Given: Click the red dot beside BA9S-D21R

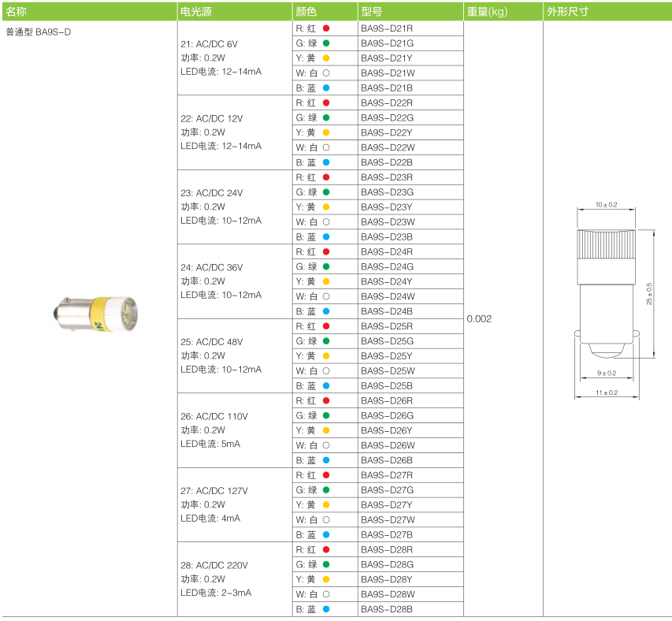Looking at the screenshot, I should coord(325,28).
